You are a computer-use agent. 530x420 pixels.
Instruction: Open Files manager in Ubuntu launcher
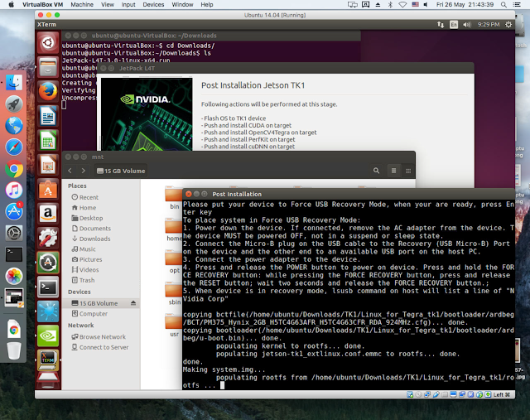(x=48, y=67)
